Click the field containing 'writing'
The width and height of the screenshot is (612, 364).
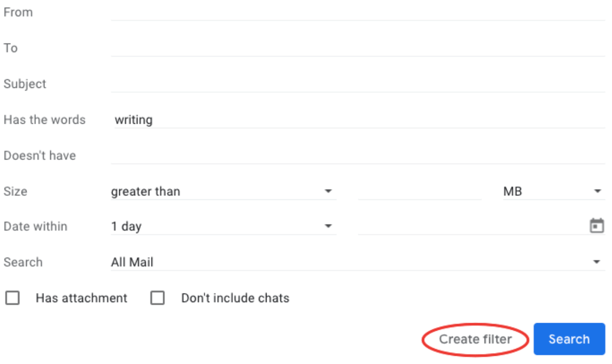click(357, 120)
